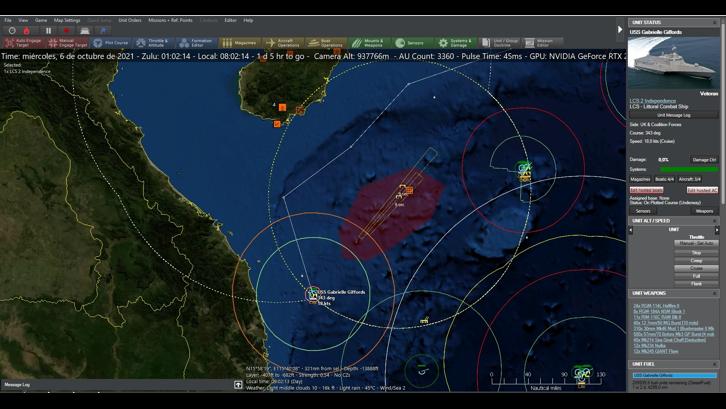Click the red flame time compression icon
The image size is (726, 409).
coord(26,31)
